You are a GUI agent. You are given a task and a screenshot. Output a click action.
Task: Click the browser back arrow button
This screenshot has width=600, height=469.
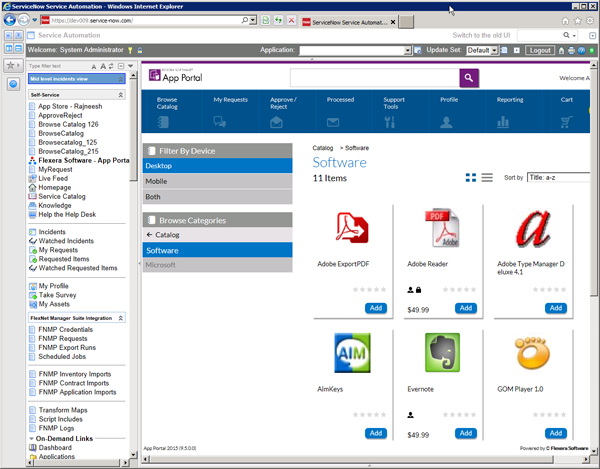pos(16,19)
